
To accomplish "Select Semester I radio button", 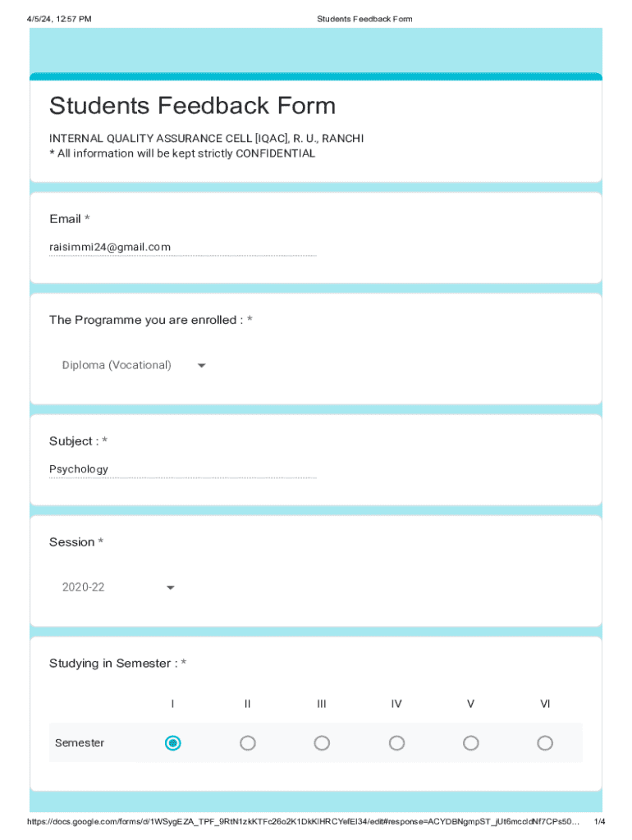I will pyautogui.click(x=172, y=743).
